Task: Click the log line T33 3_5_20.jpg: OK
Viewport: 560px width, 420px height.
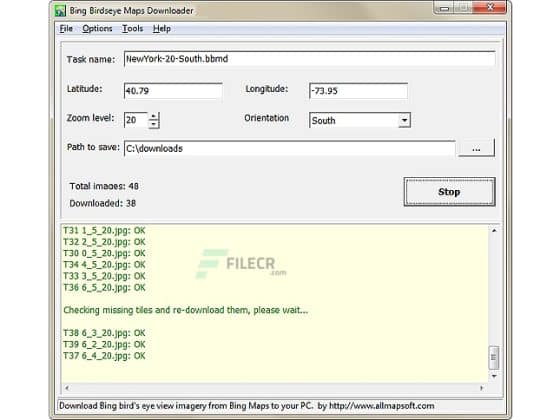Action: point(104,276)
